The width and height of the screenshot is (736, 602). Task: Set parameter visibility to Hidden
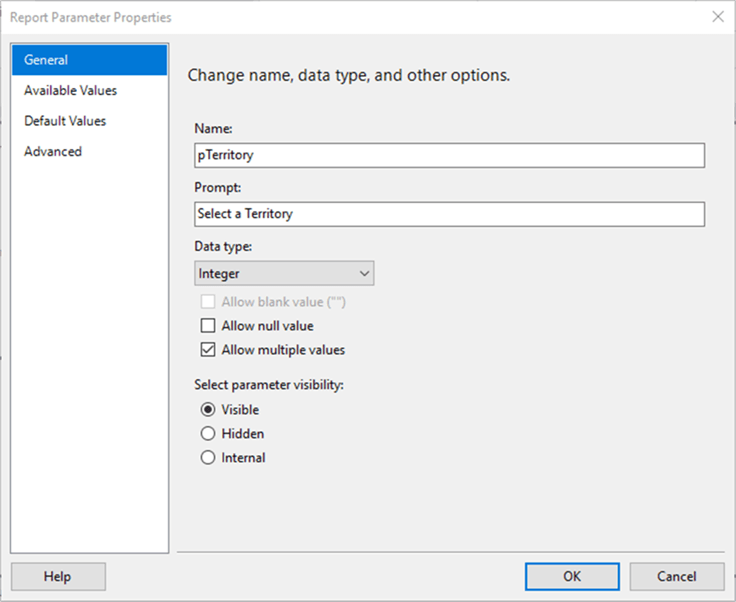pyautogui.click(x=208, y=434)
